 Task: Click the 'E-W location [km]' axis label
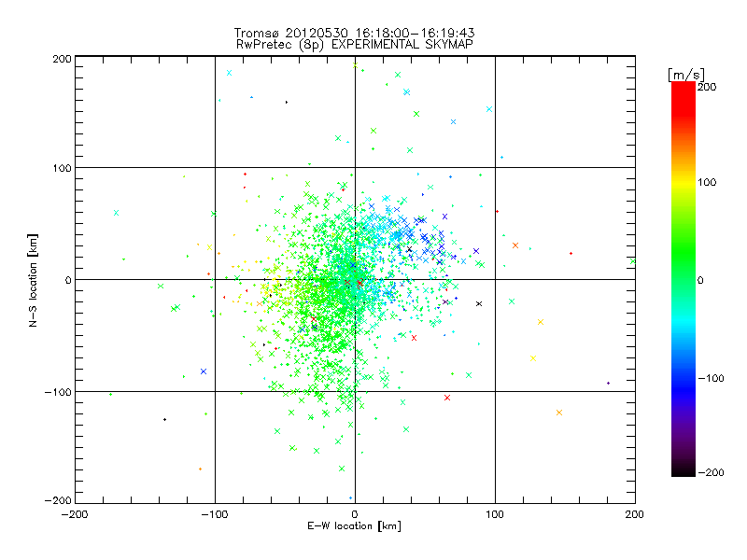tap(354, 526)
